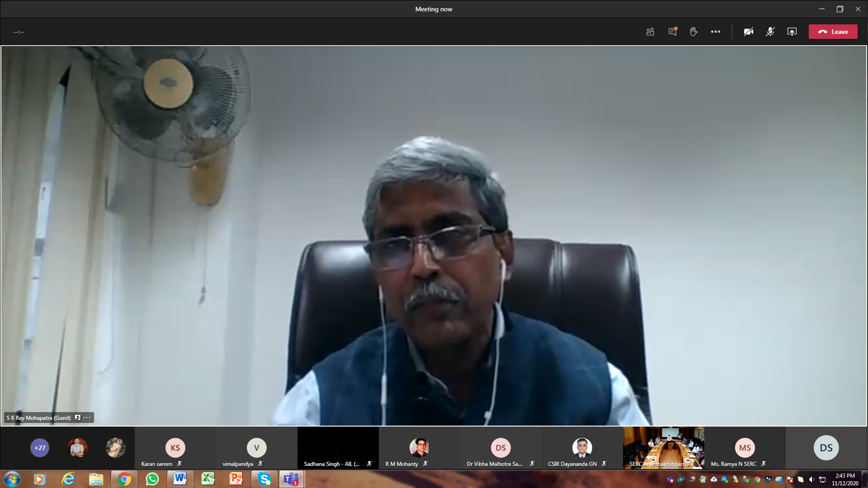Leave the meeting
The height and width of the screenshot is (488, 868).
[x=833, y=32]
